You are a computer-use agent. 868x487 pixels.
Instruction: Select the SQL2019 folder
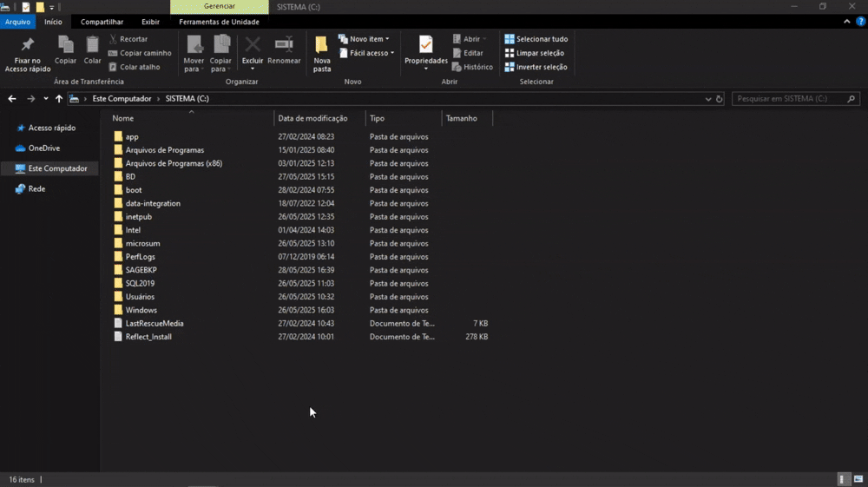click(x=140, y=283)
